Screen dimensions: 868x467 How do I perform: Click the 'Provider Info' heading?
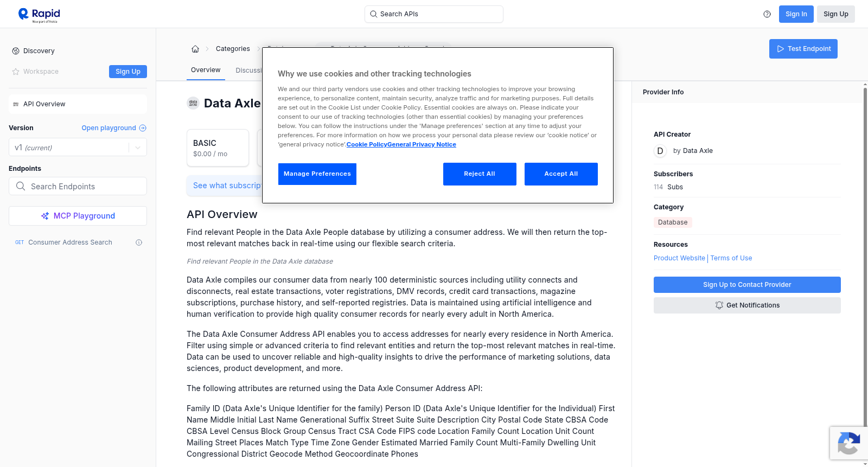(663, 92)
